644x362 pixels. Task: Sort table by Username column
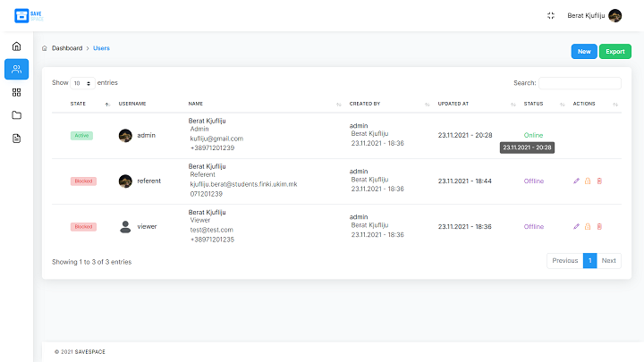coord(132,104)
